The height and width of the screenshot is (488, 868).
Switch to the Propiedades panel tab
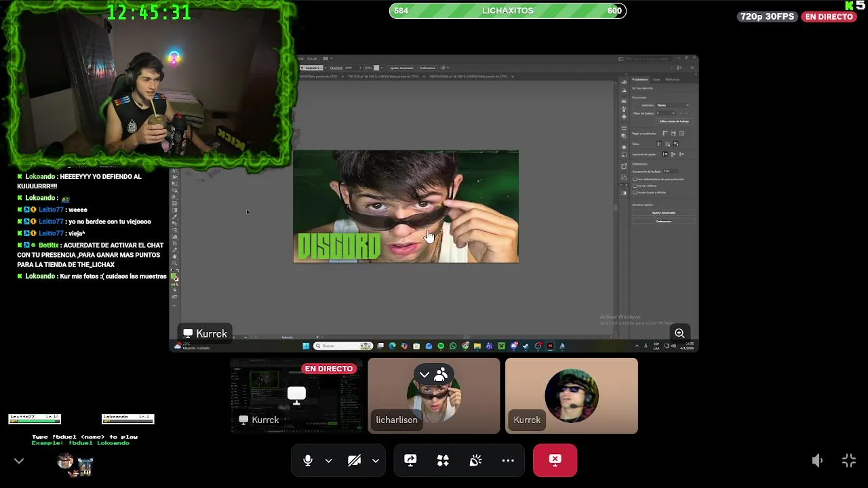coord(639,79)
